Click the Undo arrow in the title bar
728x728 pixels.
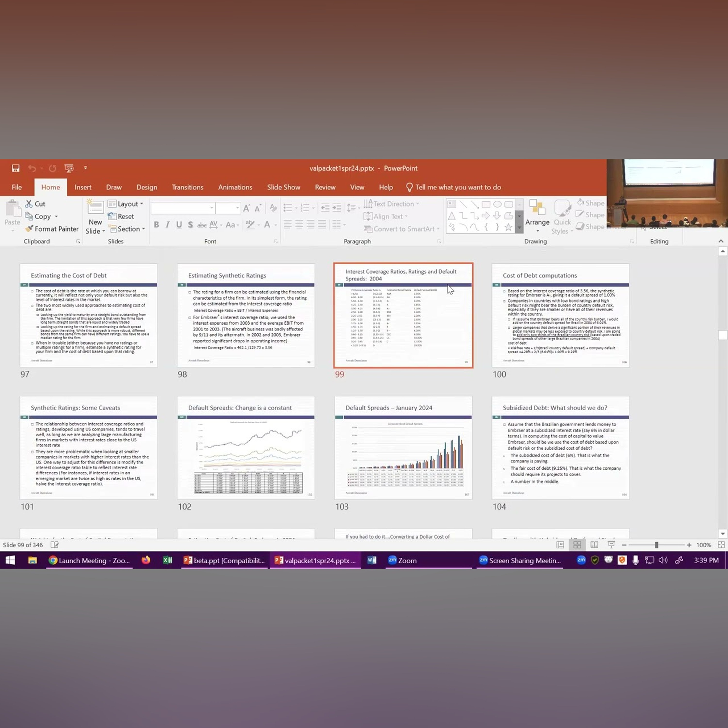[32, 168]
